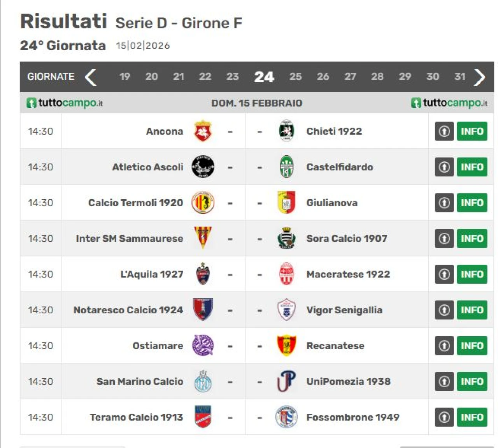498x448 pixels.
Task: Click the Ostiamare purple crest icon
Action: 203,346
